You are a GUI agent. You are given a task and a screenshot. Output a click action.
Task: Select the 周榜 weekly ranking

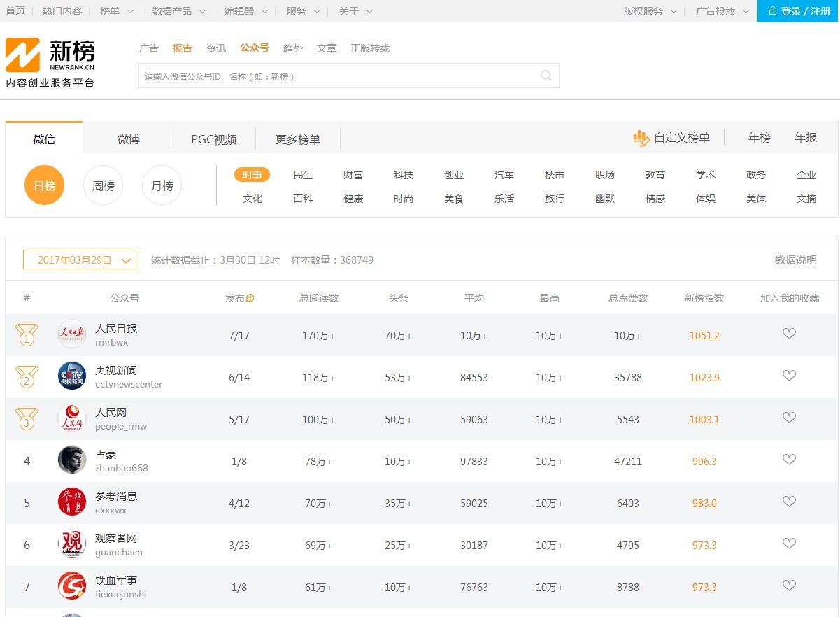[103, 185]
